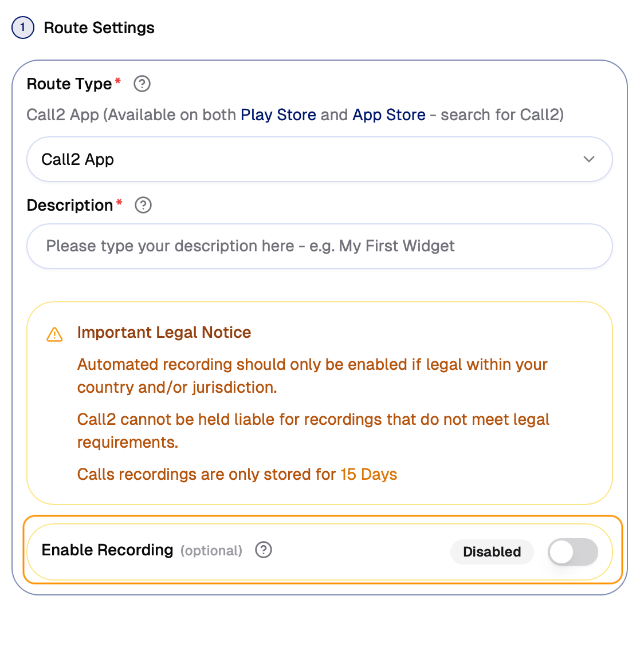Viewport: 644px width, 655px height.
Task: Click the (optional) hint text
Action: (x=211, y=551)
